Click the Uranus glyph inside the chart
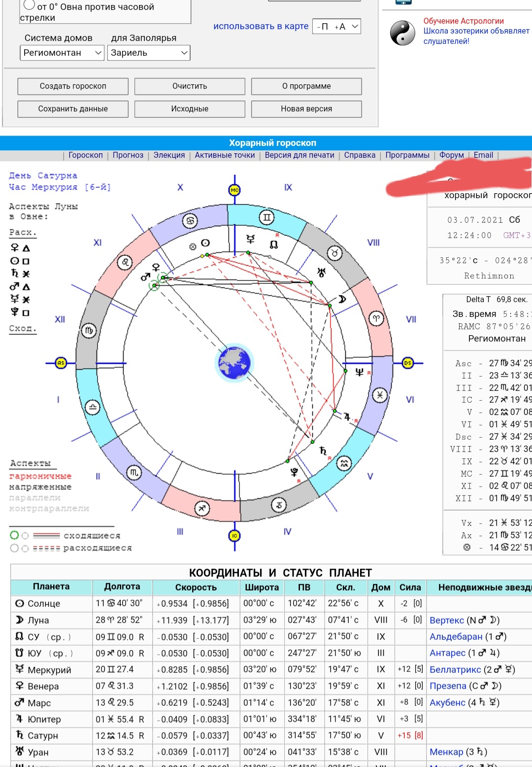 tap(321, 272)
